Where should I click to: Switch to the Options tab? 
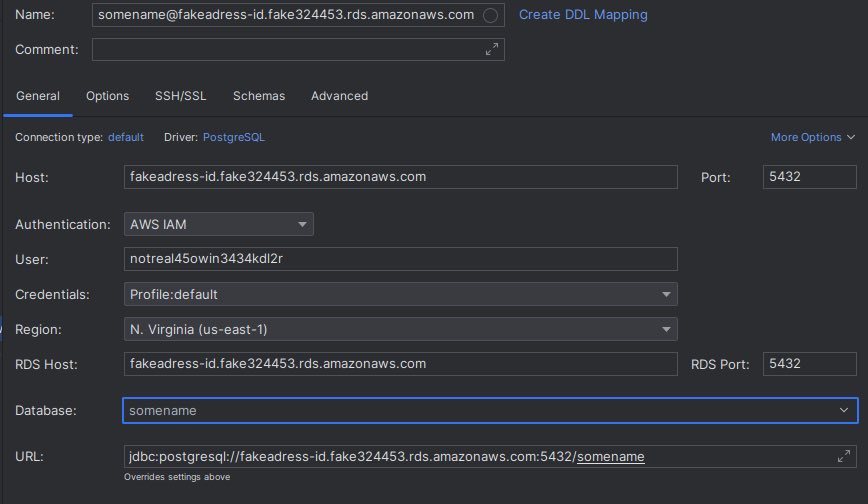pos(107,96)
